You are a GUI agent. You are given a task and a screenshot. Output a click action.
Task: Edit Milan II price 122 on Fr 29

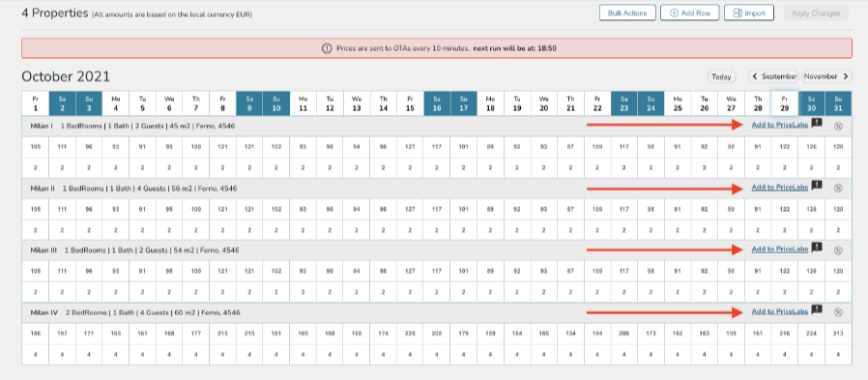[x=785, y=210]
